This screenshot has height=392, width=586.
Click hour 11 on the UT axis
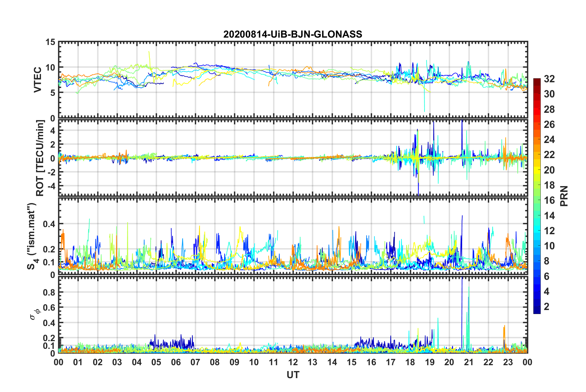(274, 362)
